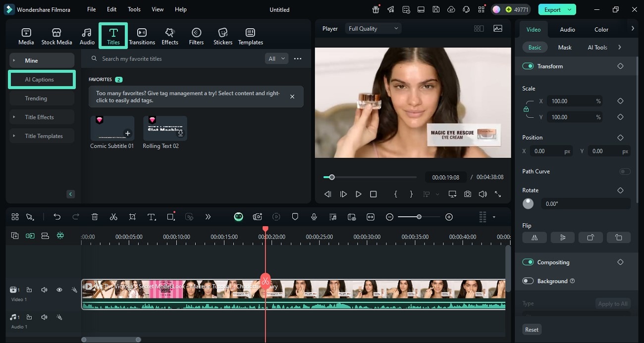Enable the Path Curve switch
The width and height of the screenshot is (644, 343).
click(625, 171)
